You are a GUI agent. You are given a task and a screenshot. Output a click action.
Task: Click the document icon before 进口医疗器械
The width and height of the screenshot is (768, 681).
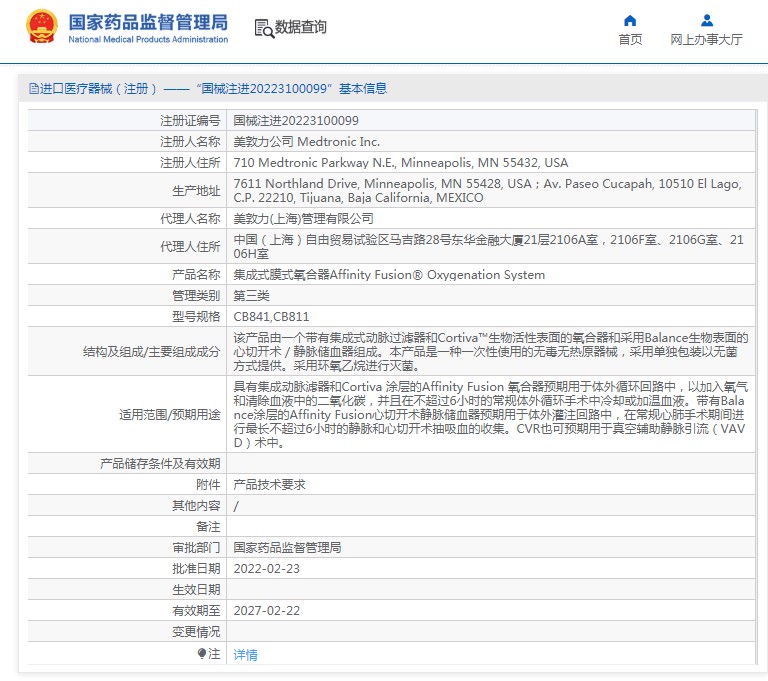[33, 89]
